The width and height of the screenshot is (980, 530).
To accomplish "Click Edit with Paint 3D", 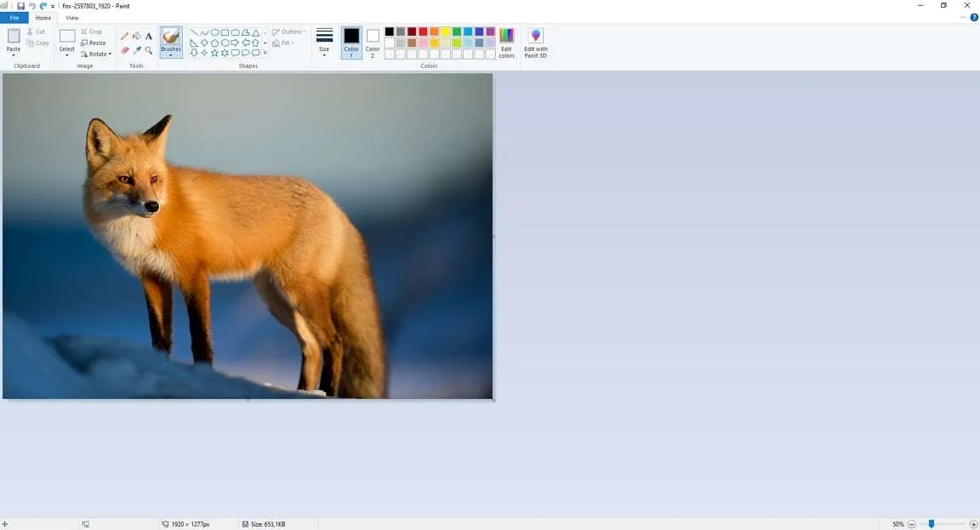I will coord(536,43).
